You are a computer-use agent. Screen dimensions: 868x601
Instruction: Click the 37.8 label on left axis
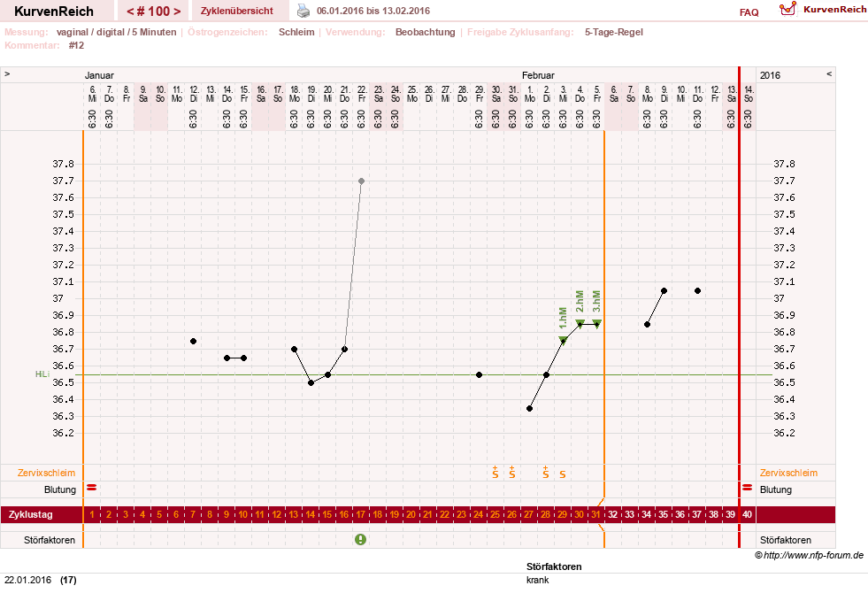[63, 164]
